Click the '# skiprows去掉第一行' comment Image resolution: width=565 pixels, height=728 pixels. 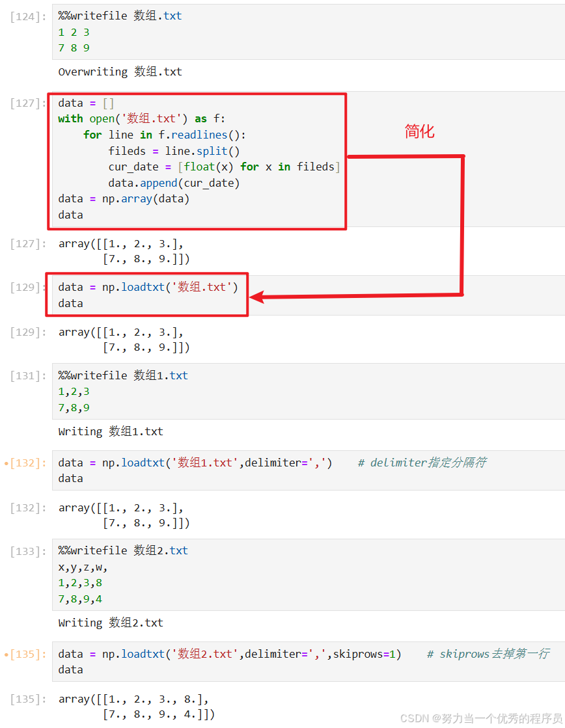488,654
